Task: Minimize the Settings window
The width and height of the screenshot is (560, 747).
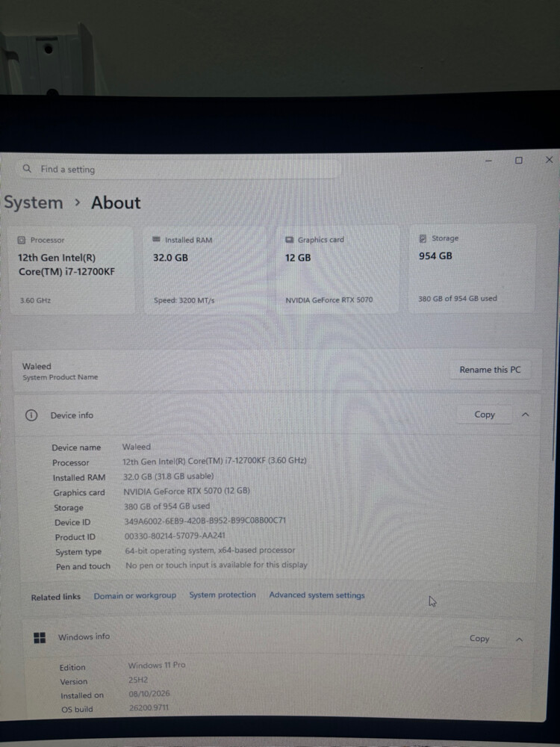Action: 488,161
